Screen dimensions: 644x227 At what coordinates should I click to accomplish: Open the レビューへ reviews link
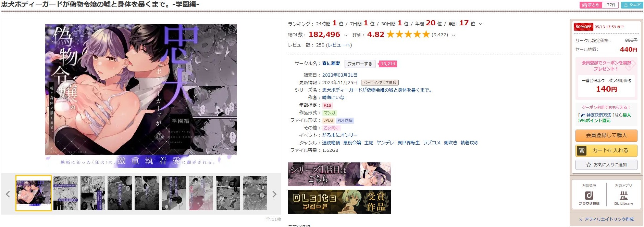pos(339,45)
